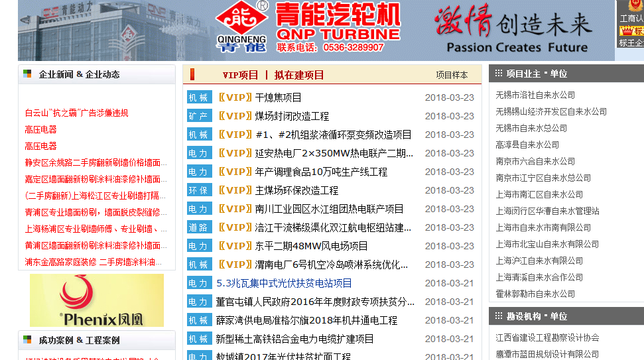The height and width of the screenshot is (360, 644).
Task: Click the 勘设机构·单位 section header
Action: (x=537, y=316)
